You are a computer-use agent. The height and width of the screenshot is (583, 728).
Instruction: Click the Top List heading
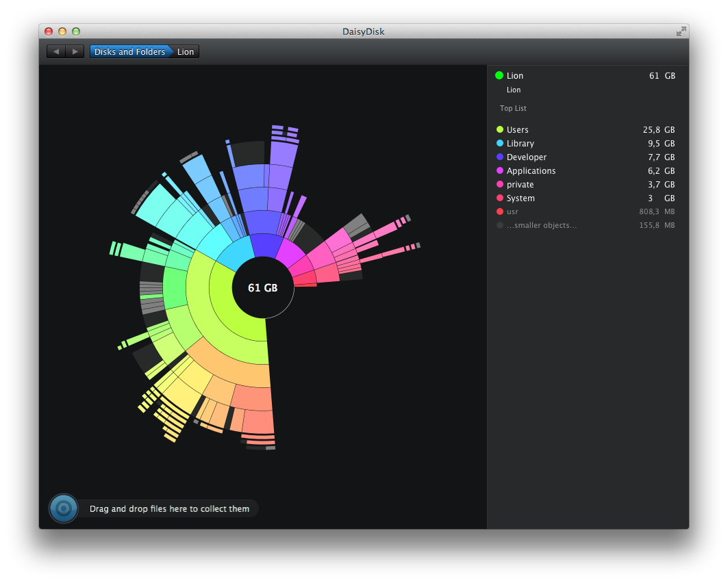coord(513,108)
